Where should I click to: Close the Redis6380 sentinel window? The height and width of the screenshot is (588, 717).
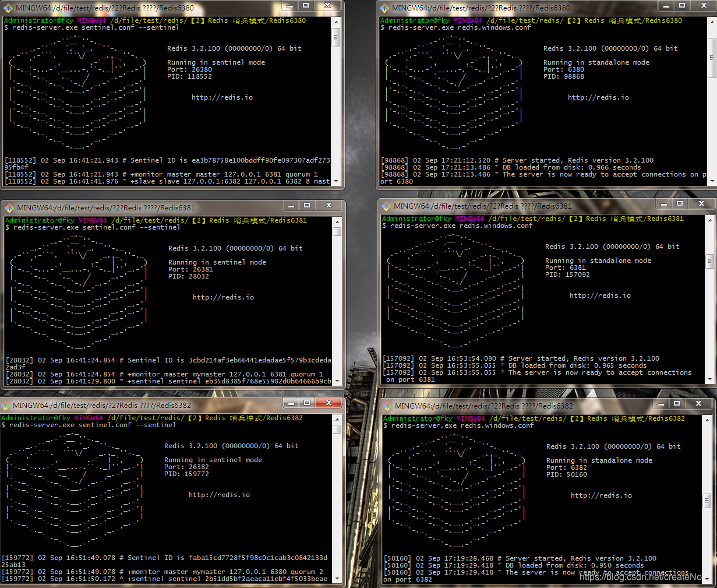point(328,6)
